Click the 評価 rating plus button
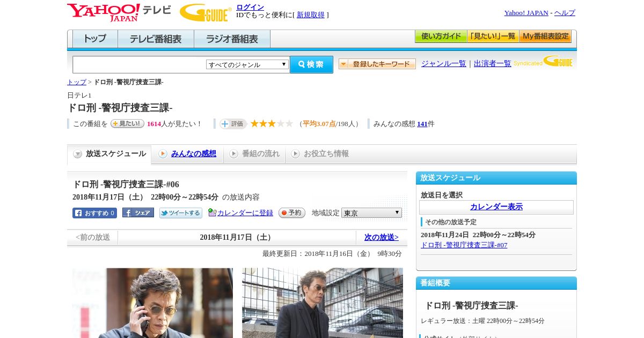The height and width of the screenshot is (338, 644). click(233, 124)
